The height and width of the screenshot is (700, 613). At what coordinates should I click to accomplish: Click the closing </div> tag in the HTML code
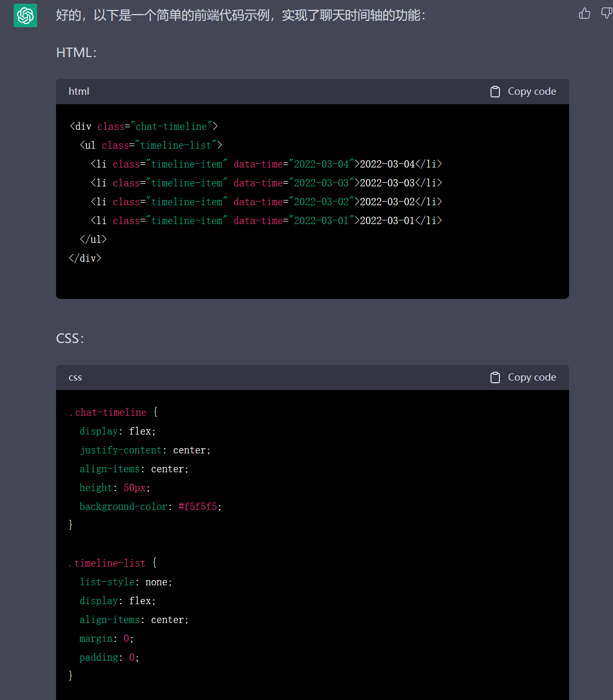(x=85, y=258)
